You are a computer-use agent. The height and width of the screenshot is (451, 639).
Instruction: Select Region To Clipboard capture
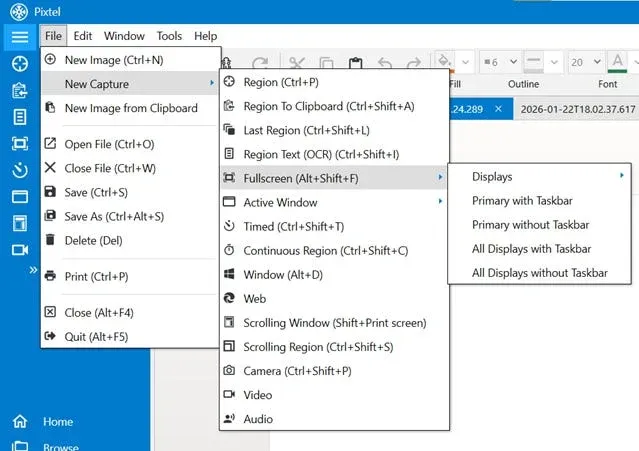[x=334, y=106]
